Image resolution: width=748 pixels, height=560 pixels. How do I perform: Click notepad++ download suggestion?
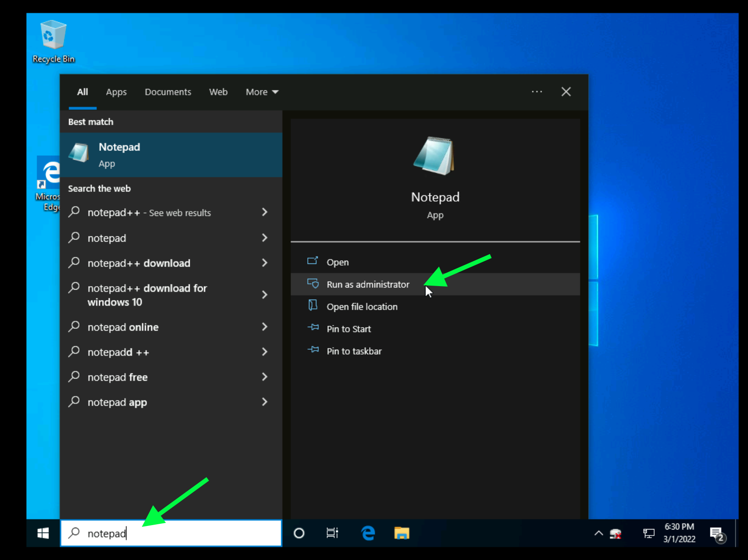coord(171,263)
